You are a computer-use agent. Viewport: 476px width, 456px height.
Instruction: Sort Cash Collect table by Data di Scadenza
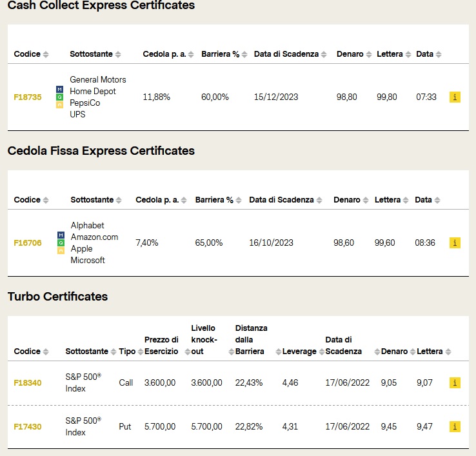click(x=324, y=54)
